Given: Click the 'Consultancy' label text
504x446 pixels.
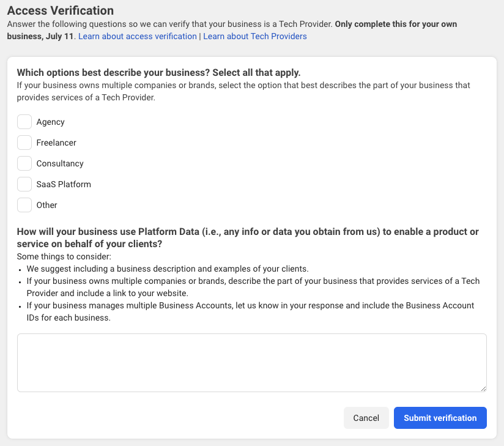Looking at the screenshot, I should [60, 163].
